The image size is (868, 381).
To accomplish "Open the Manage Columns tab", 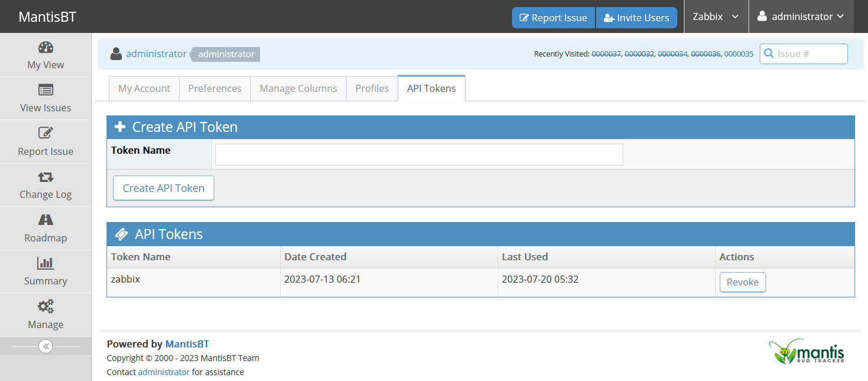I will tap(298, 88).
